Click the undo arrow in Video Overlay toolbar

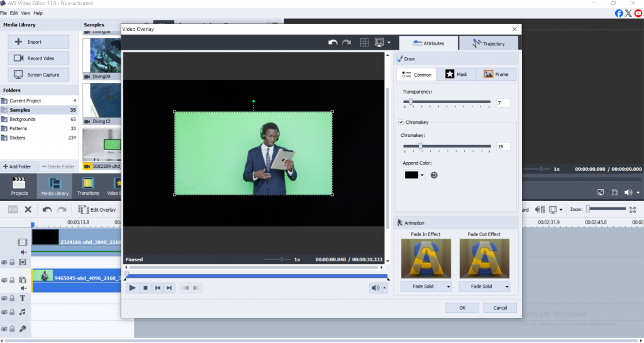tap(333, 43)
